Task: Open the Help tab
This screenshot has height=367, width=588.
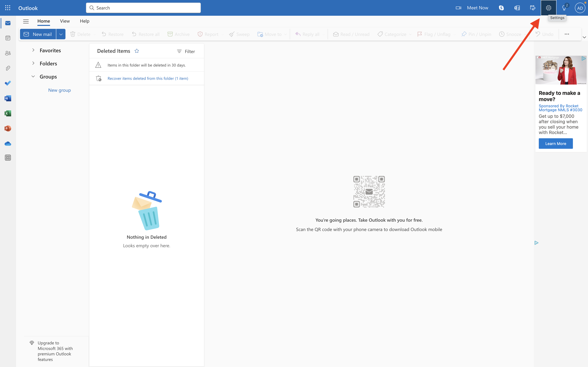Action: tap(84, 21)
